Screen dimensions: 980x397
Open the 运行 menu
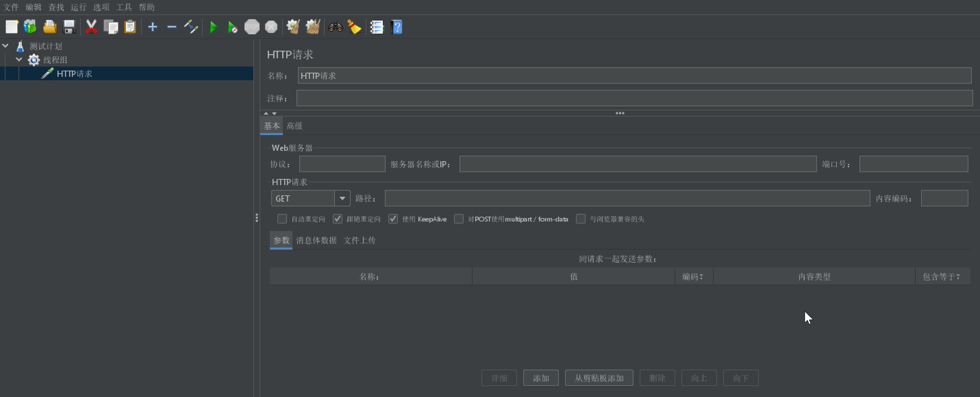[79, 7]
